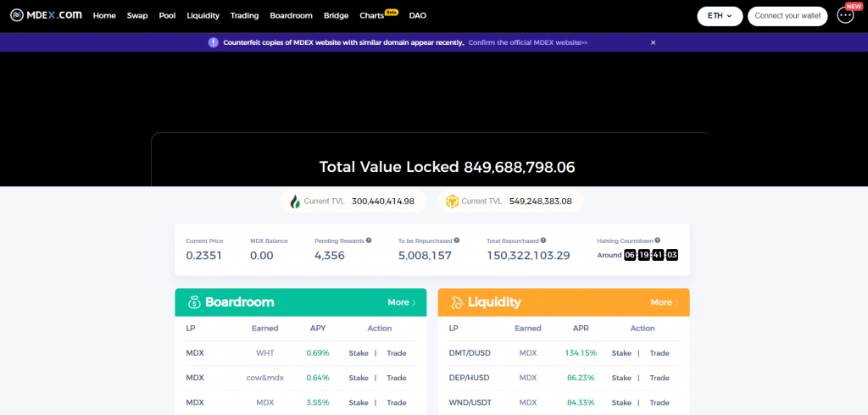Open the Trading menu item

click(245, 15)
